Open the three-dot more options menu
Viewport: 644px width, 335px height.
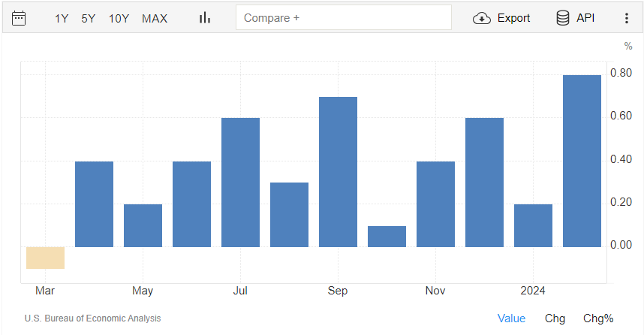pyautogui.click(x=626, y=18)
